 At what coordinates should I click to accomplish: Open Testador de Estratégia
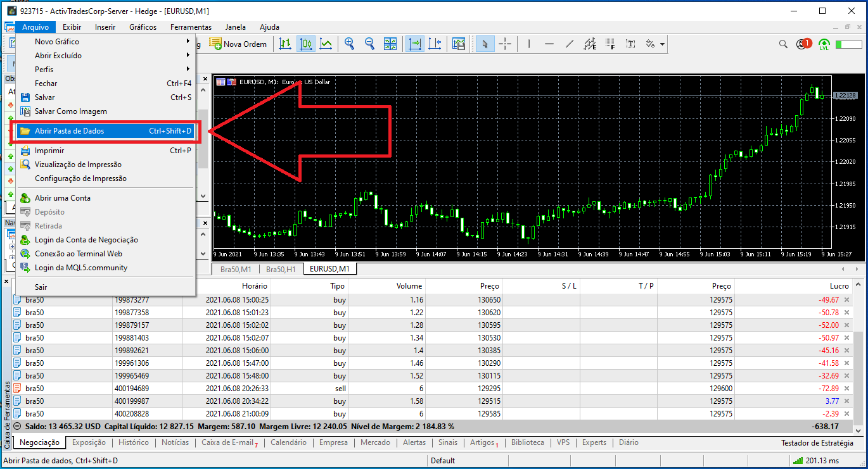(817, 443)
